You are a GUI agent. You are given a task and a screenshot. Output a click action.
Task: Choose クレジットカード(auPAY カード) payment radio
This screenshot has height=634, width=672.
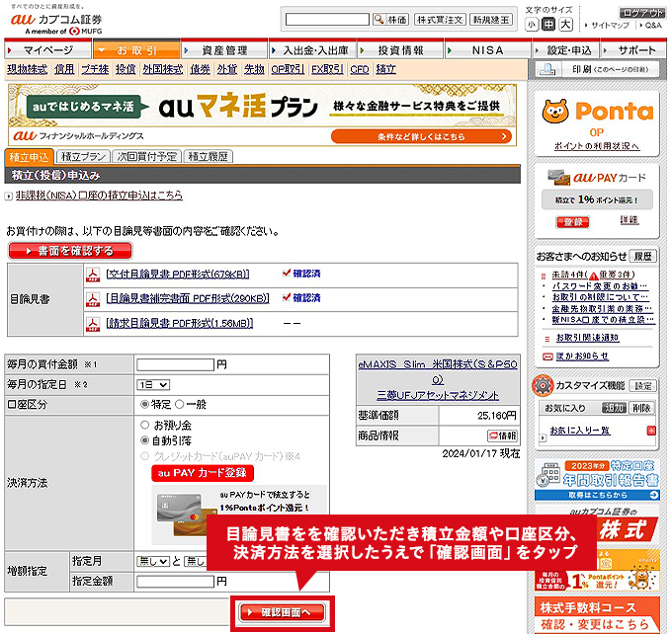[145, 456]
